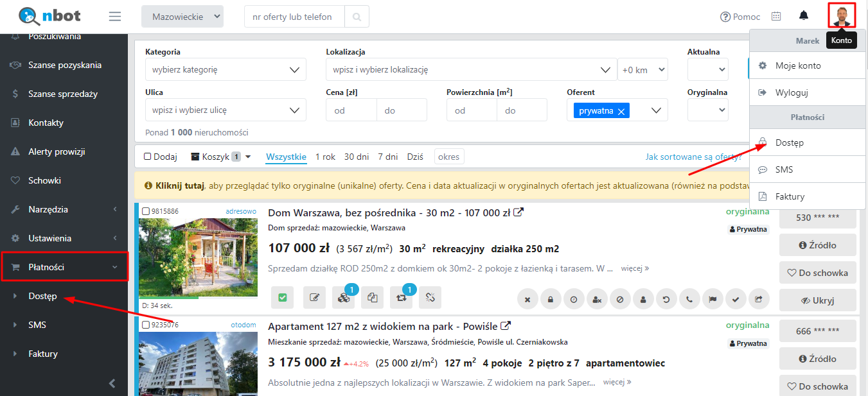
Task: Open Dostęp in the account dropdown menu
Action: (x=808, y=142)
